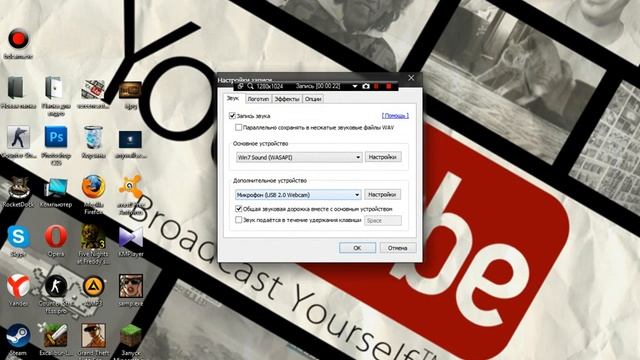
Task: Pause recording with the red pause button
Action: coord(376,86)
